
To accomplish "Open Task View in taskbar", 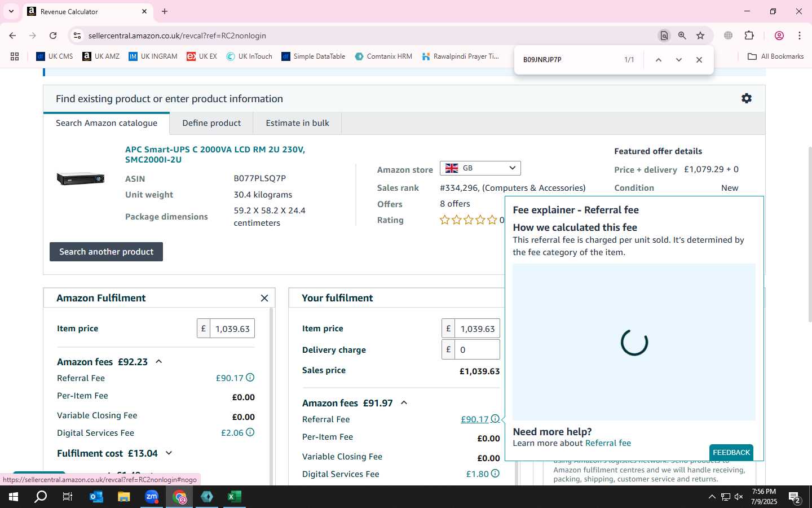I will 68,497.
